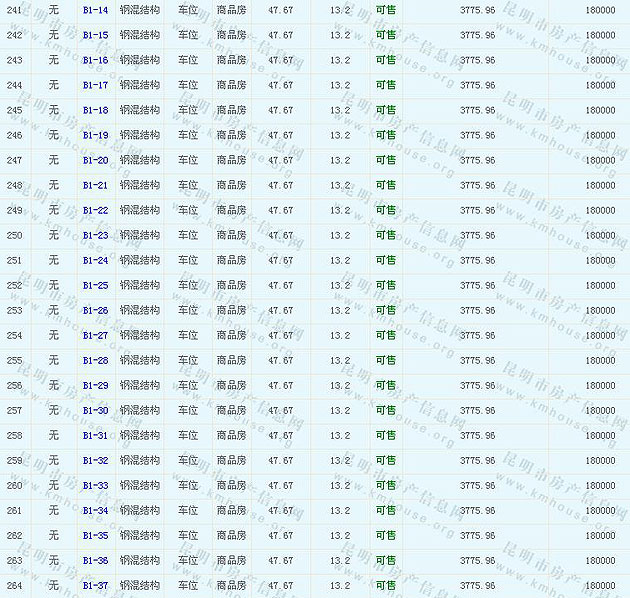The width and height of the screenshot is (630, 598).
Task: Click the B1-15 parking space link
Action: coord(95,35)
